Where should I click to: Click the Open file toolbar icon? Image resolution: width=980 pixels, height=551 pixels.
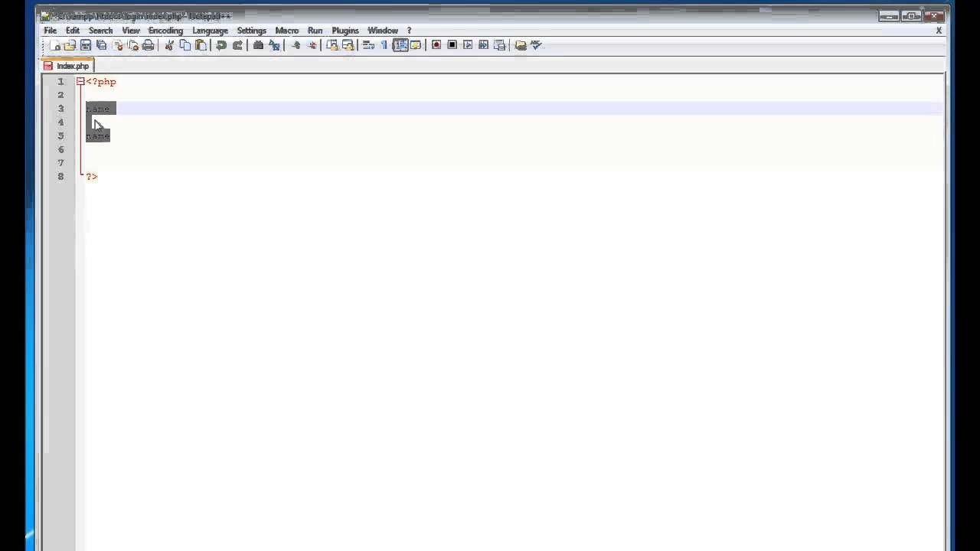(x=70, y=45)
